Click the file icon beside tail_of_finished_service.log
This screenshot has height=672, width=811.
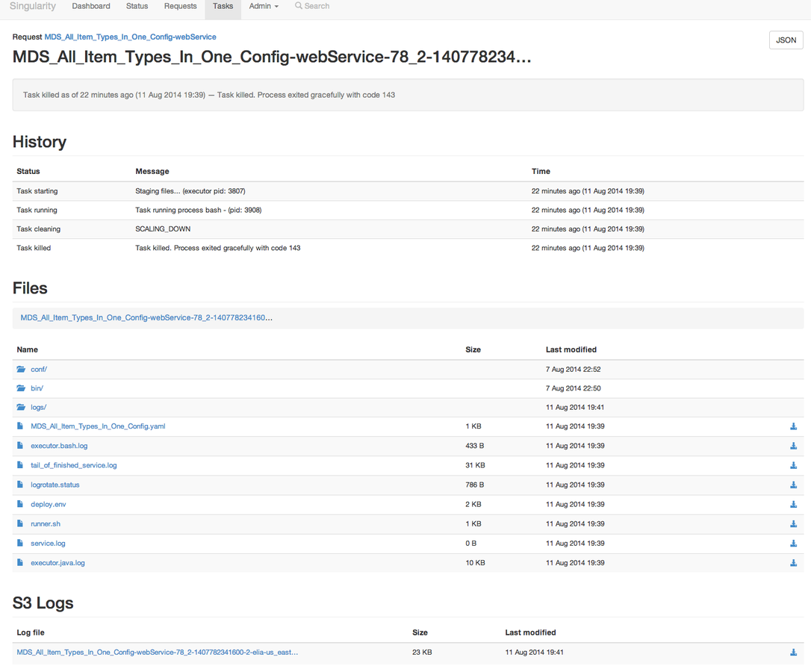click(x=20, y=465)
